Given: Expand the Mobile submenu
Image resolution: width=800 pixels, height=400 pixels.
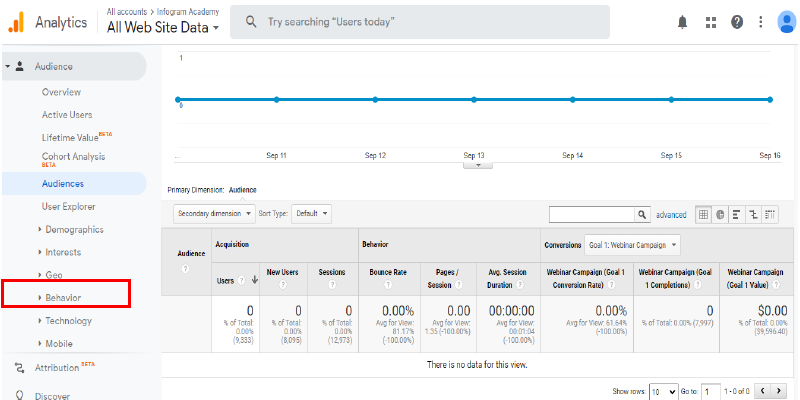Looking at the screenshot, I should pos(40,343).
